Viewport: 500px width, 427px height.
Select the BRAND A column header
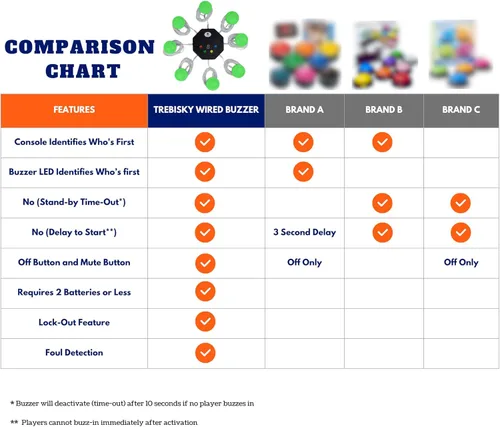pyautogui.click(x=305, y=111)
